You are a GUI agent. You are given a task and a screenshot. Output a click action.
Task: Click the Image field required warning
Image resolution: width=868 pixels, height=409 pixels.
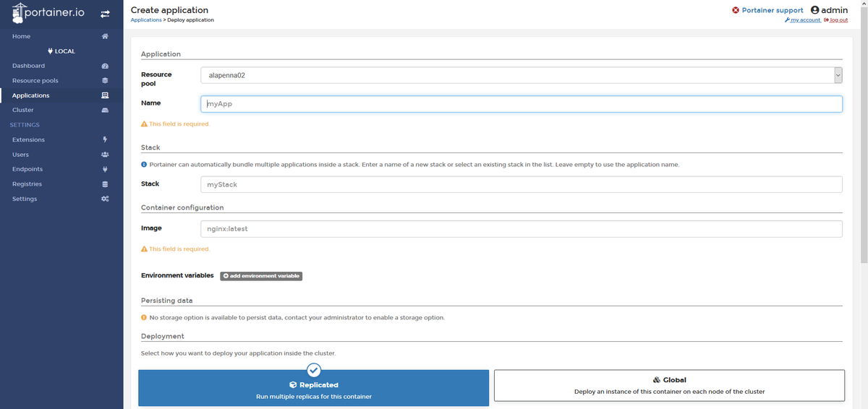point(176,249)
